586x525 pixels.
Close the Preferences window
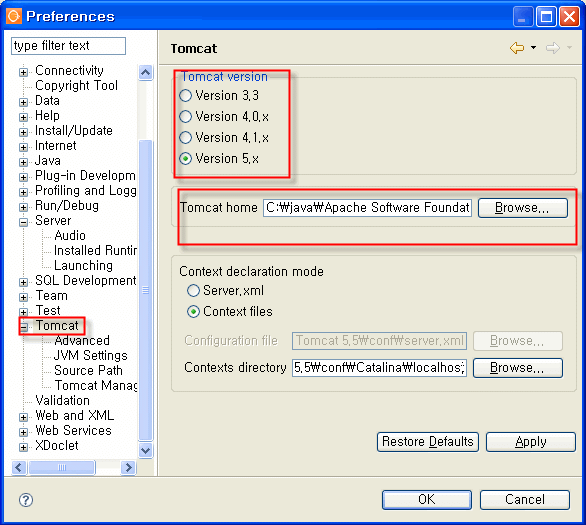pyautogui.click(x=569, y=16)
